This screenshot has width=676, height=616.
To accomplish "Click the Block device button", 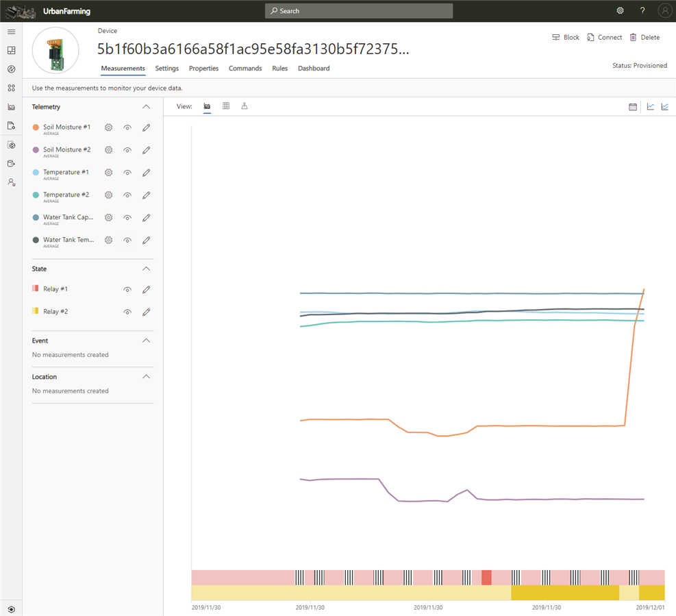I will click(x=565, y=38).
